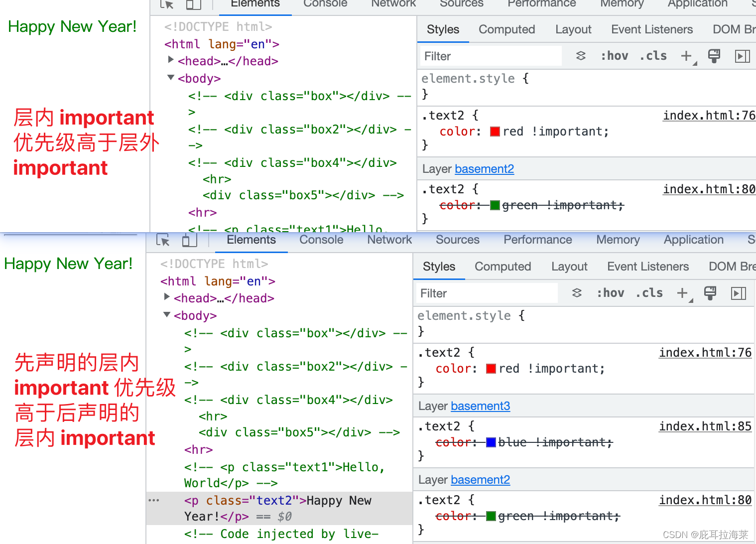The width and height of the screenshot is (756, 544).
Task: Open index.html:76 link in lower Styles pane
Action: (705, 353)
